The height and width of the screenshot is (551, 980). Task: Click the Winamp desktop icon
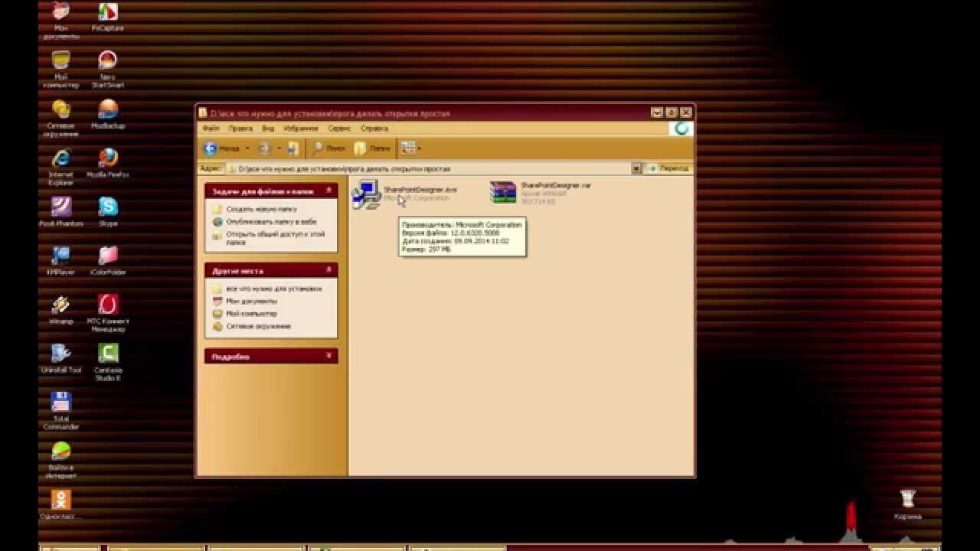click(x=60, y=310)
